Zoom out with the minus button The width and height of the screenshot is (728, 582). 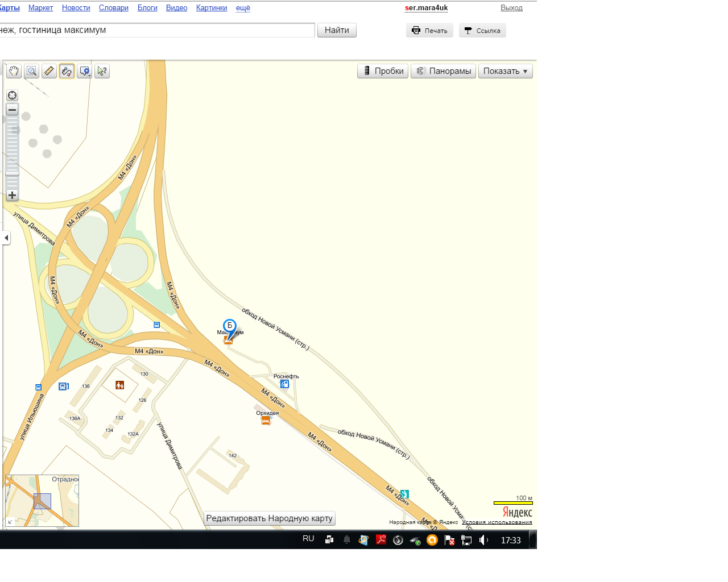(x=12, y=110)
